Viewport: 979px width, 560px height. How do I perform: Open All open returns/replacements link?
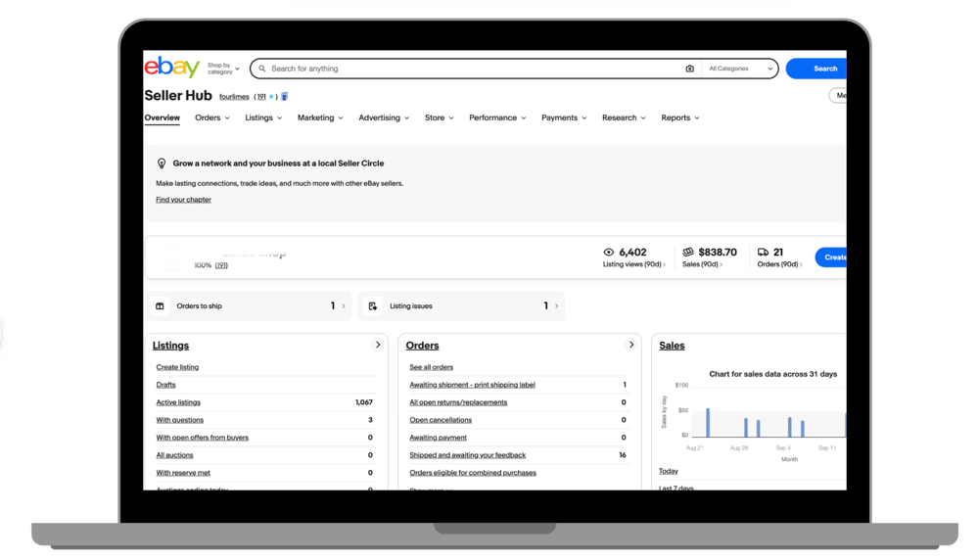click(458, 402)
